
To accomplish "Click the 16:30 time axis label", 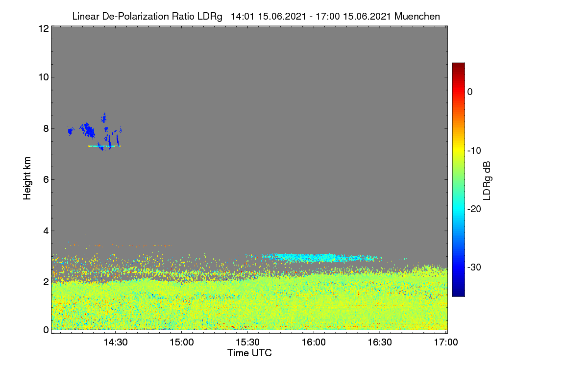I will click(380, 343).
